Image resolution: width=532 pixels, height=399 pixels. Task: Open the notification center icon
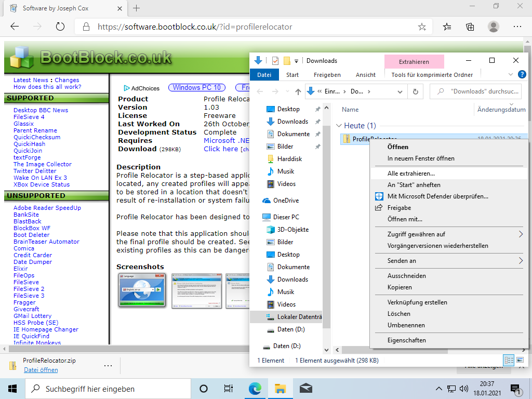[516, 390]
